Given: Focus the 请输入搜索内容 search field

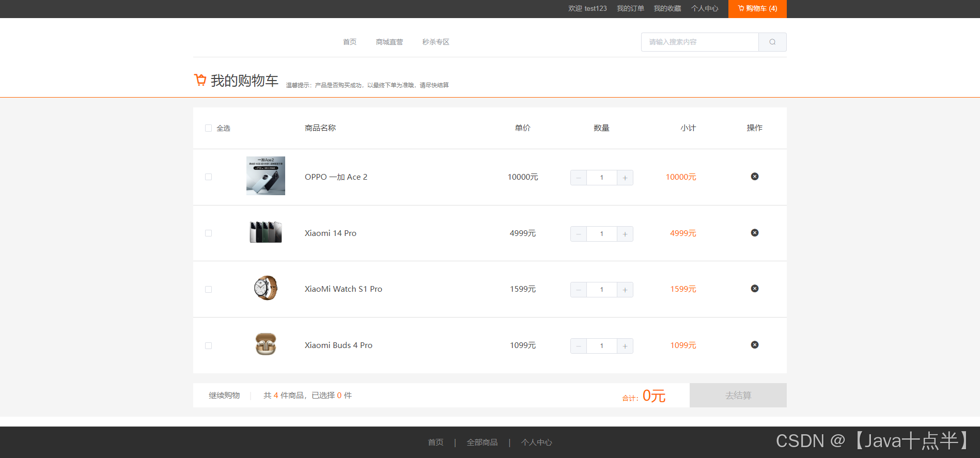Looking at the screenshot, I should (700, 42).
